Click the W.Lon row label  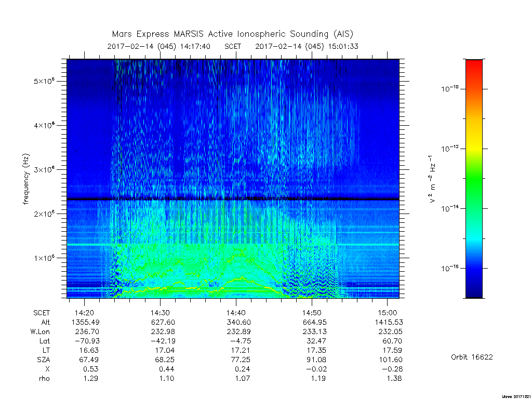(40, 331)
